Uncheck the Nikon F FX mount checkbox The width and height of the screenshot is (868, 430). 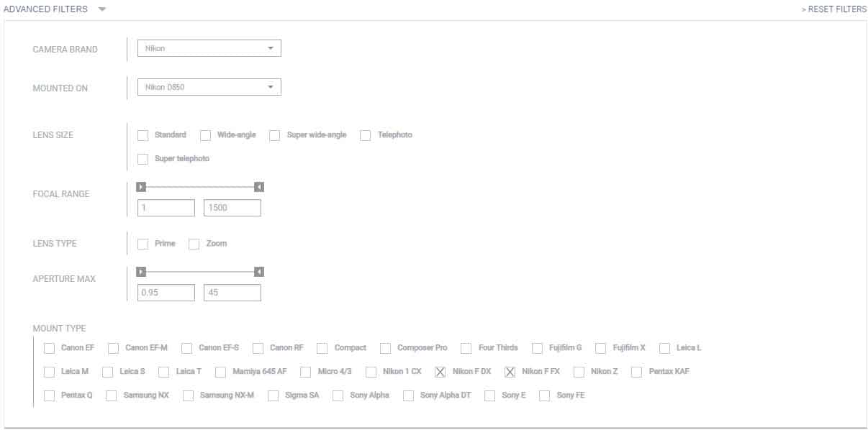pos(510,372)
